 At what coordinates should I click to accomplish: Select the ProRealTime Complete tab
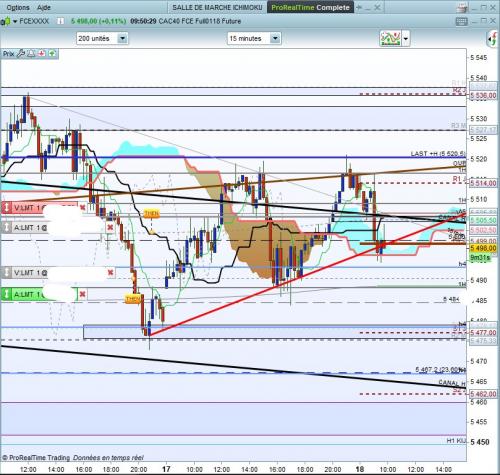(310, 7)
